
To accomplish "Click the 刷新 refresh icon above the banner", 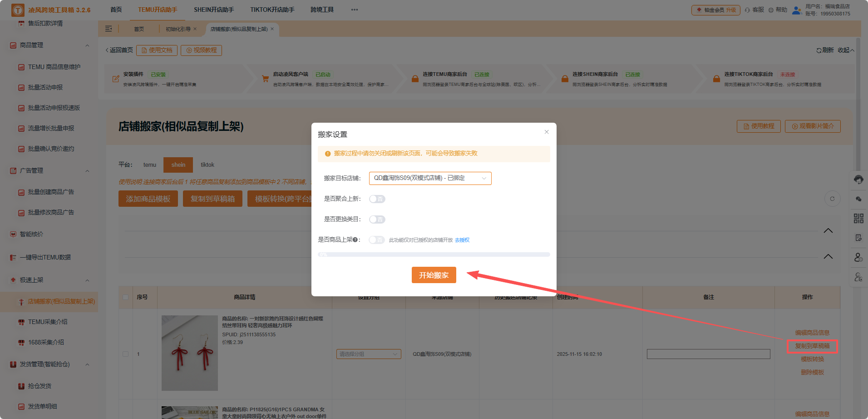I will (x=818, y=50).
